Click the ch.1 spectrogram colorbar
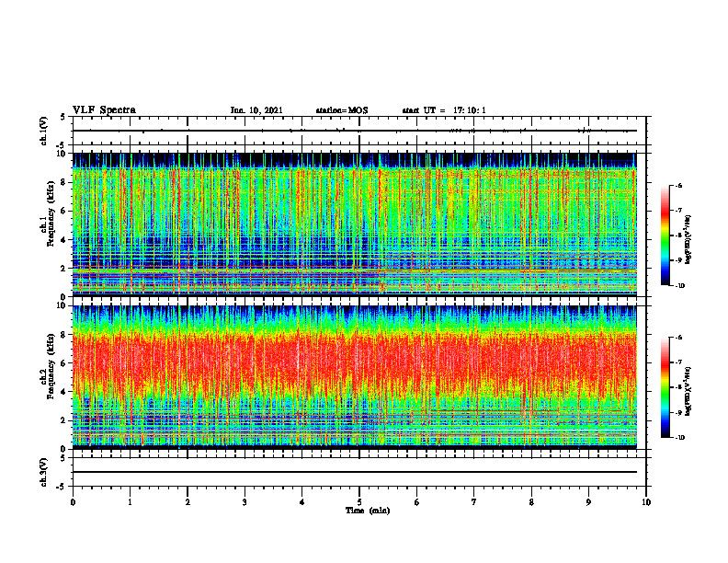 click(665, 236)
